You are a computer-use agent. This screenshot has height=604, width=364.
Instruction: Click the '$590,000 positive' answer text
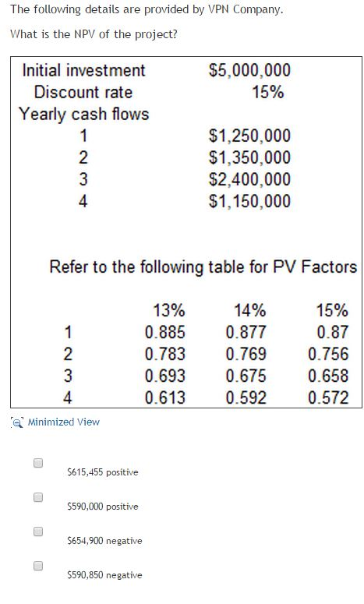click(x=102, y=507)
